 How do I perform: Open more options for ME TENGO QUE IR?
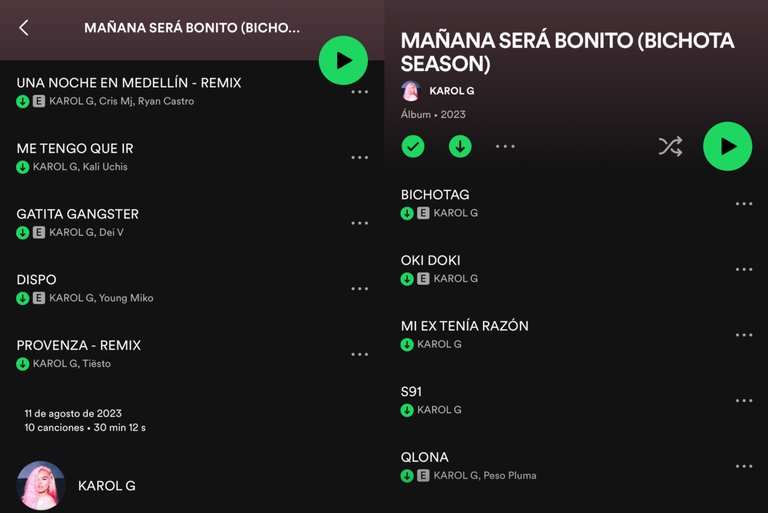(x=360, y=157)
